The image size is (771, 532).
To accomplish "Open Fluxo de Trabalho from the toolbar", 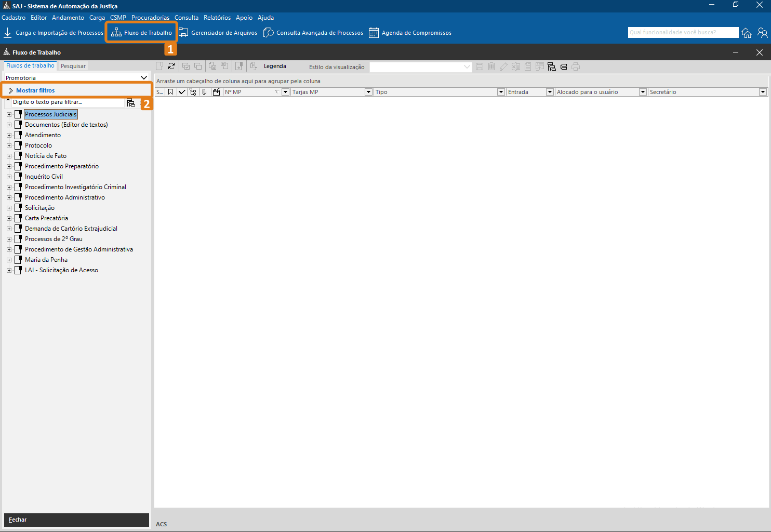I will 141,33.
